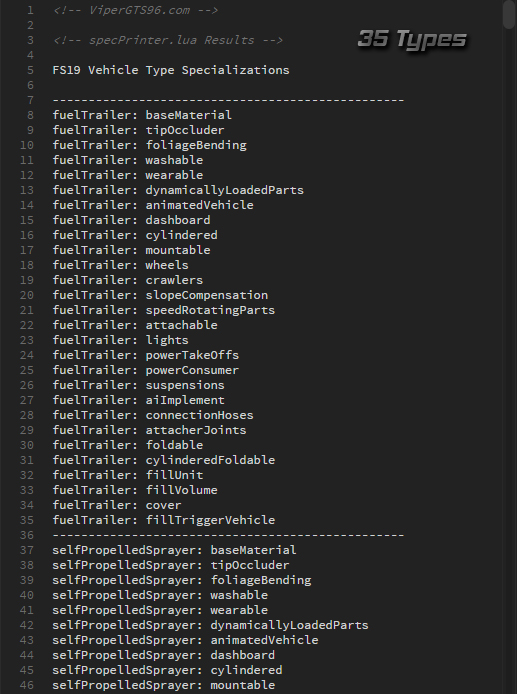517x694 pixels.
Task: Click the vertical scrollbar thumb
Action: [x=509, y=15]
